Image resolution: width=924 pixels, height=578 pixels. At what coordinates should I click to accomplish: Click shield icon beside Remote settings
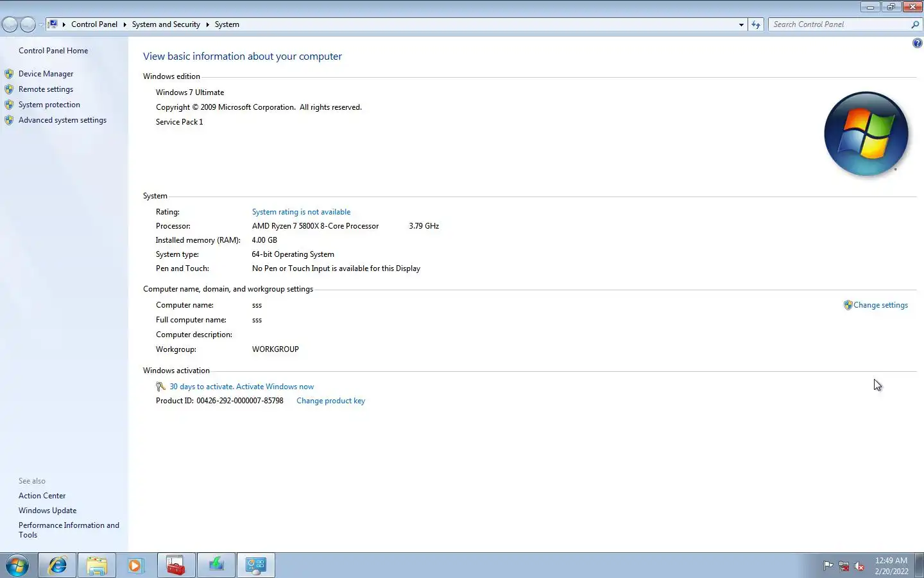(9, 89)
